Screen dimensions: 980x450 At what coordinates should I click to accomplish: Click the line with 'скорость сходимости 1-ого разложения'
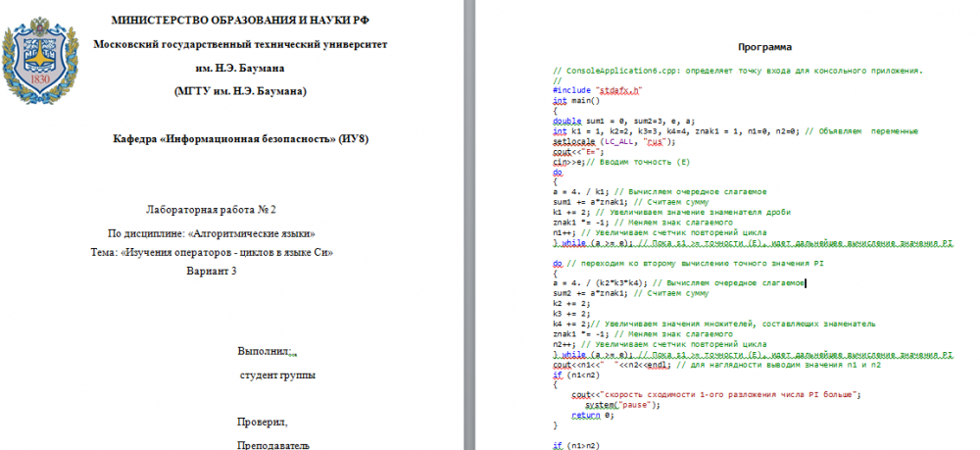point(716,395)
